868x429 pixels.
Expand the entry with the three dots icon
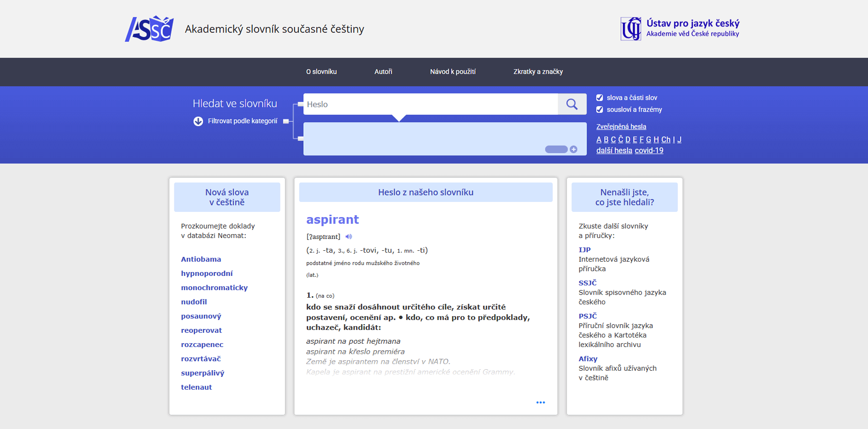(540, 402)
